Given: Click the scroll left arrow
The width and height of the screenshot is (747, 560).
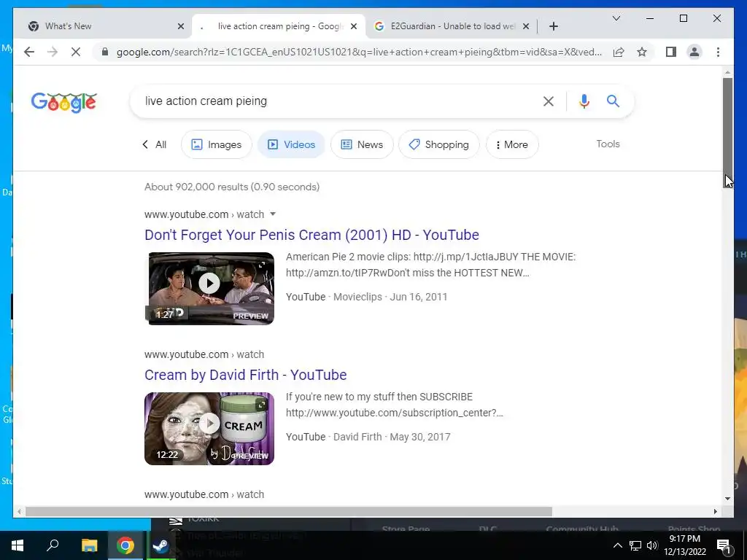Looking at the screenshot, I should [x=19, y=511].
